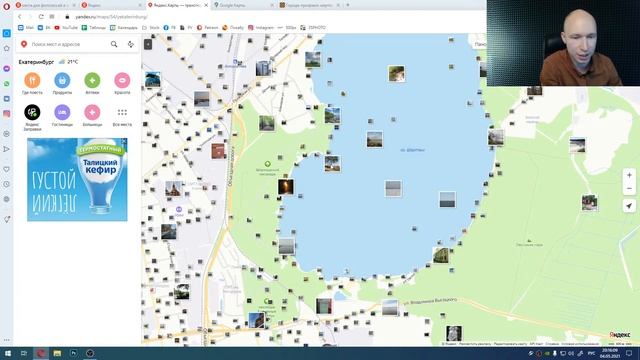640x360 pixels.
Task: Open the Windows notification center
Action: pyautogui.click(x=629, y=353)
